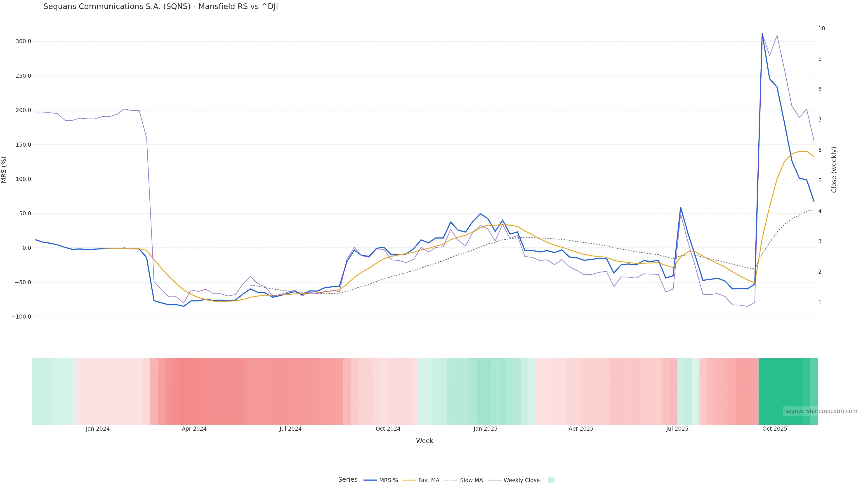Click the '10' right axis tick label
This screenshot has height=488, width=868.
coord(821,28)
